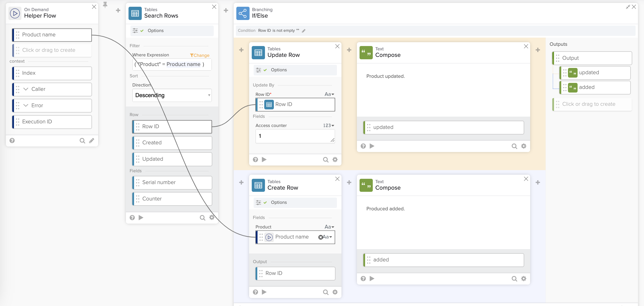Click 'Click or drag to create' under Outputs
The height and width of the screenshot is (306, 644).
point(588,104)
